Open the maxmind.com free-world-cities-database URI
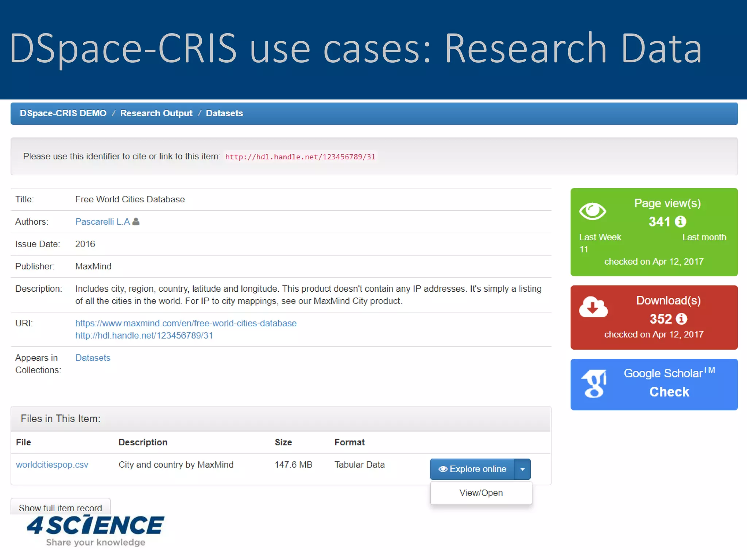The height and width of the screenshot is (560, 747). [186, 323]
